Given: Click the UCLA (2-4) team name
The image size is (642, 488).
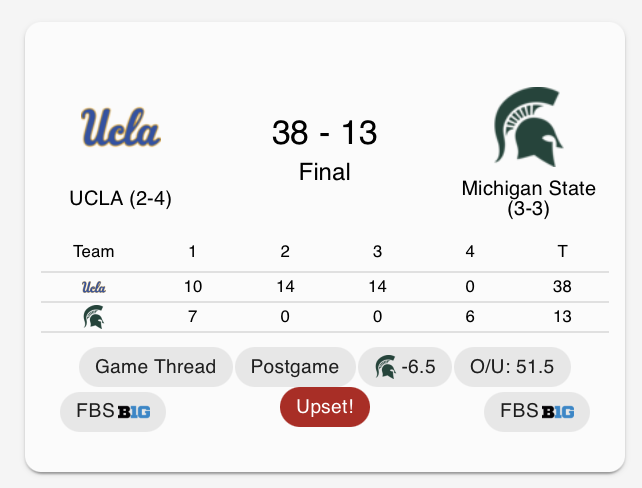Looking at the screenshot, I should [x=120, y=198].
